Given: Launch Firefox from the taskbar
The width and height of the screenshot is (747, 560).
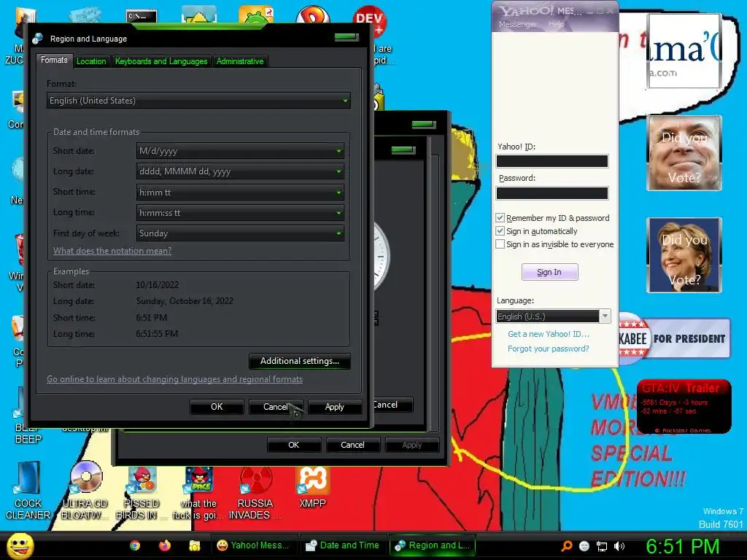Looking at the screenshot, I should click(x=165, y=545).
